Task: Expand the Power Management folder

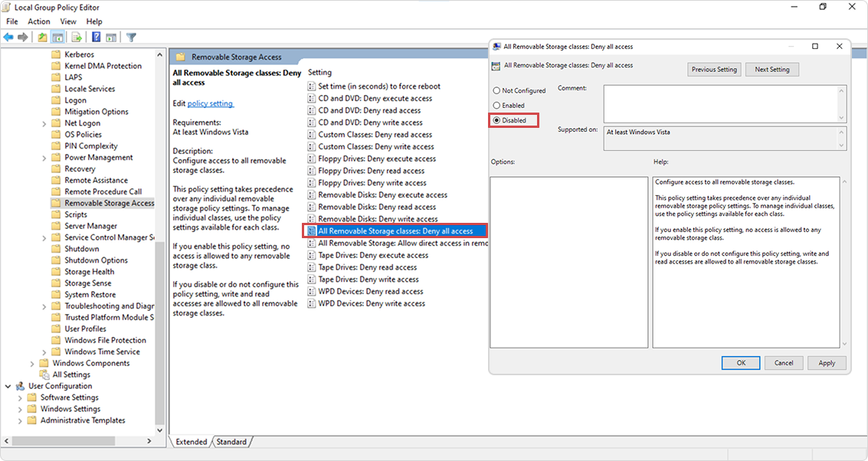Action: (x=44, y=158)
